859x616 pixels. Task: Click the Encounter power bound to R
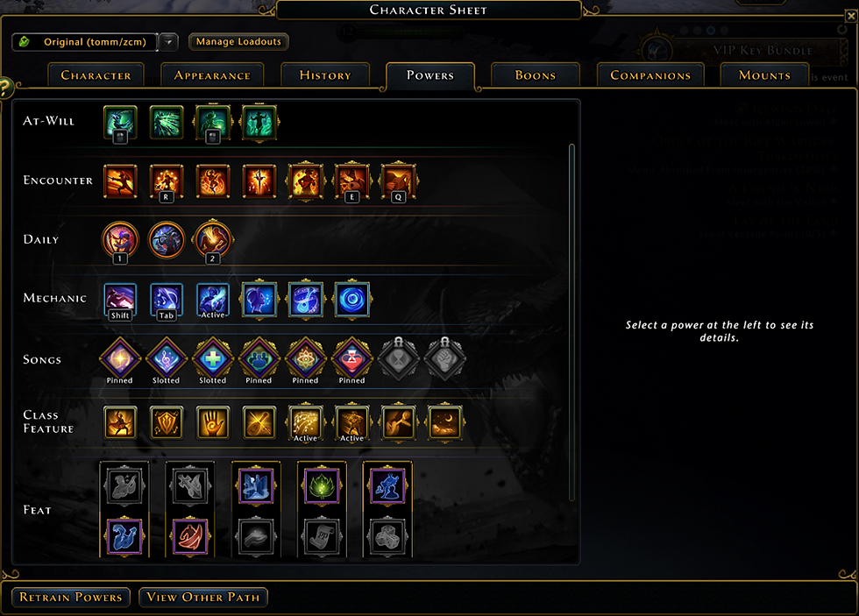pos(167,181)
